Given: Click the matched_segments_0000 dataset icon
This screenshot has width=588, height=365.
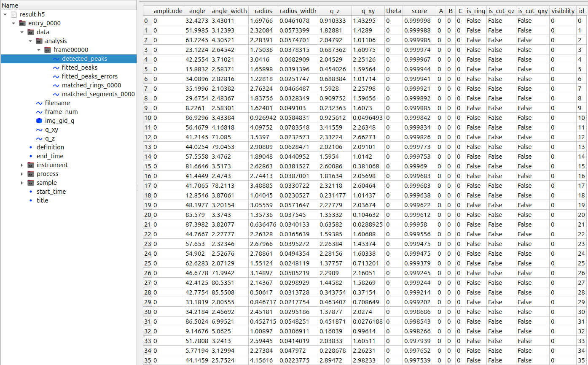Looking at the screenshot, I should coord(56,94).
